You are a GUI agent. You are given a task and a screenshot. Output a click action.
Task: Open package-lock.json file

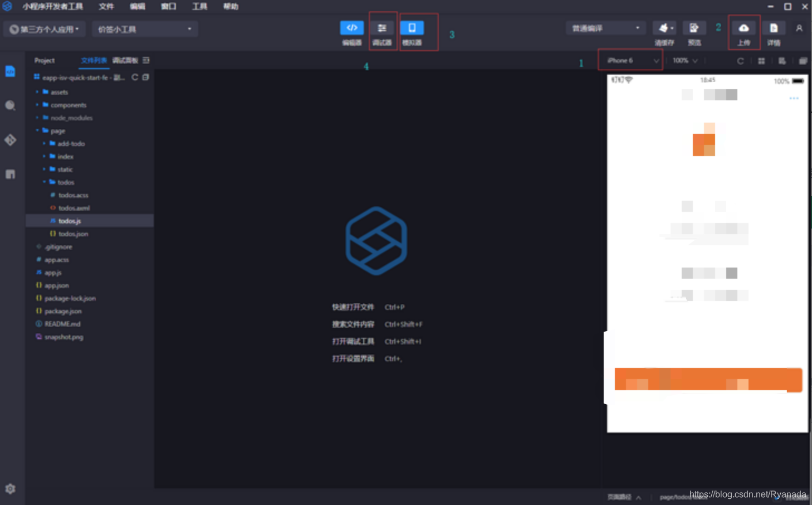point(70,298)
